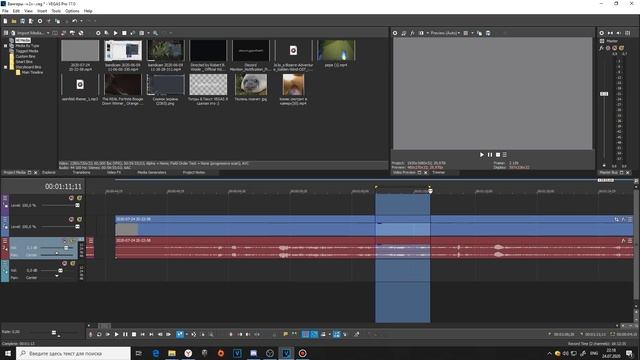
Task: Open project properties from the main toolbar
Action: click(x=40, y=21)
